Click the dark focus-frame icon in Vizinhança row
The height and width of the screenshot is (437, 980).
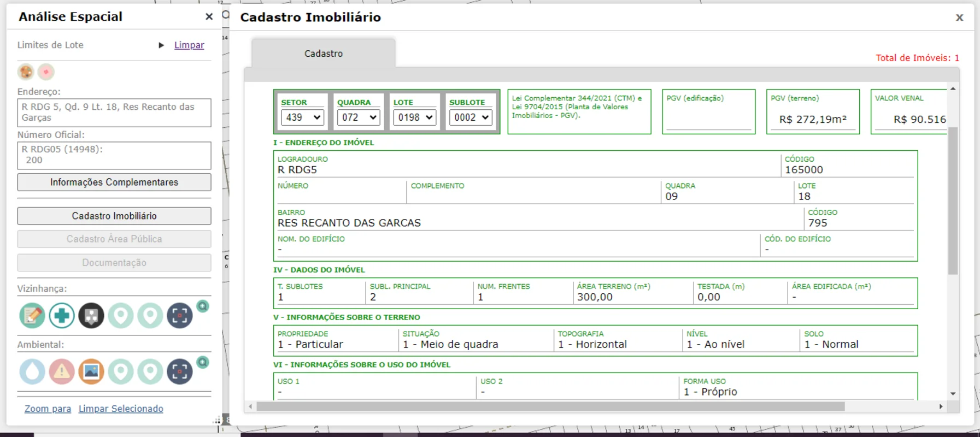pyautogui.click(x=180, y=316)
